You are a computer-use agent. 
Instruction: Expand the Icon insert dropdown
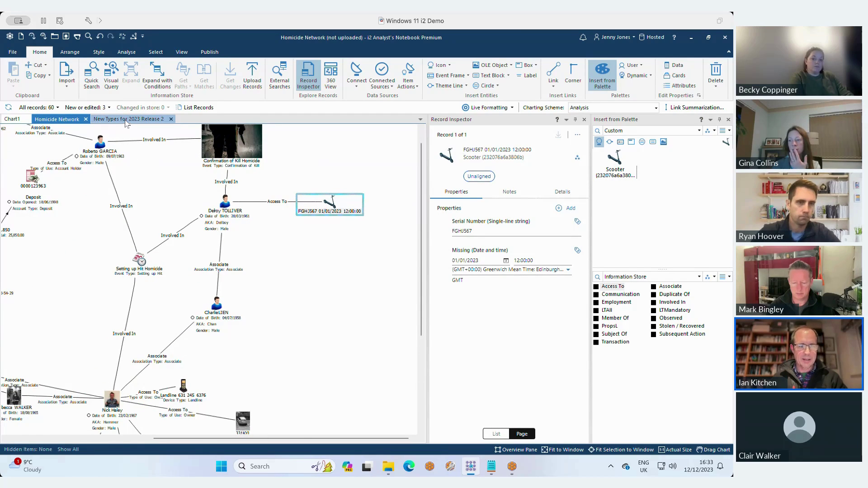click(x=449, y=65)
